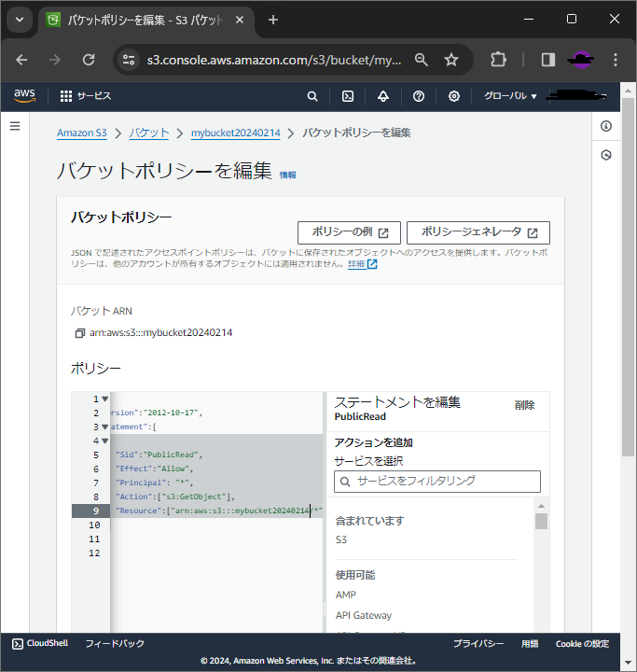Click line number 12 in editor gutter
This screenshot has height=672, width=637.
(x=94, y=553)
